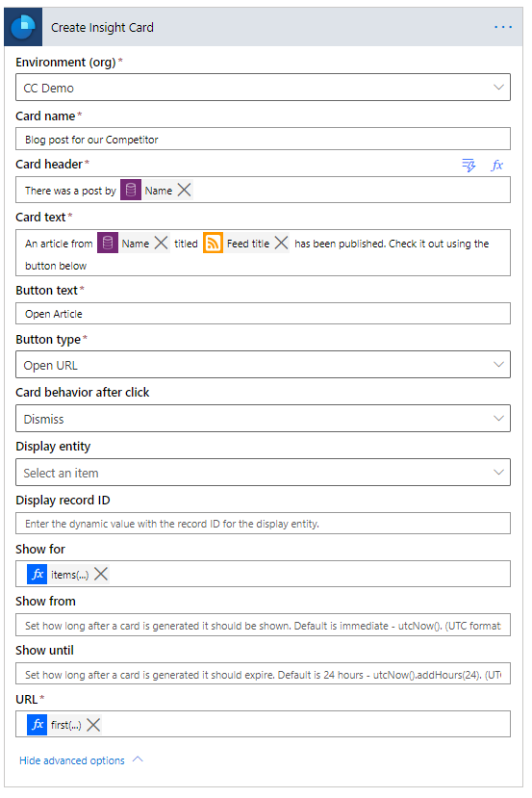Click the Card name input field
The width and height of the screenshot is (532, 798).
[x=263, y=139]
